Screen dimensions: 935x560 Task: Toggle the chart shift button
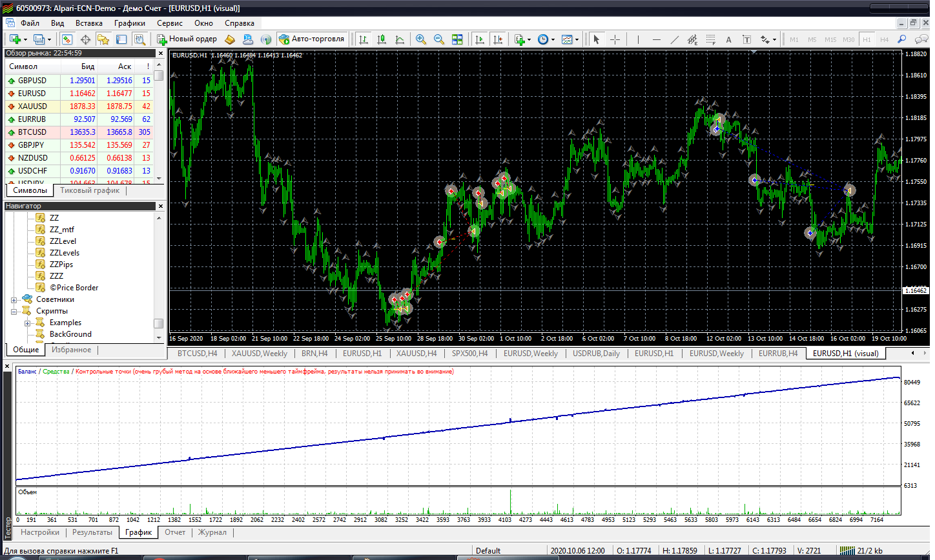click(497, 39)
